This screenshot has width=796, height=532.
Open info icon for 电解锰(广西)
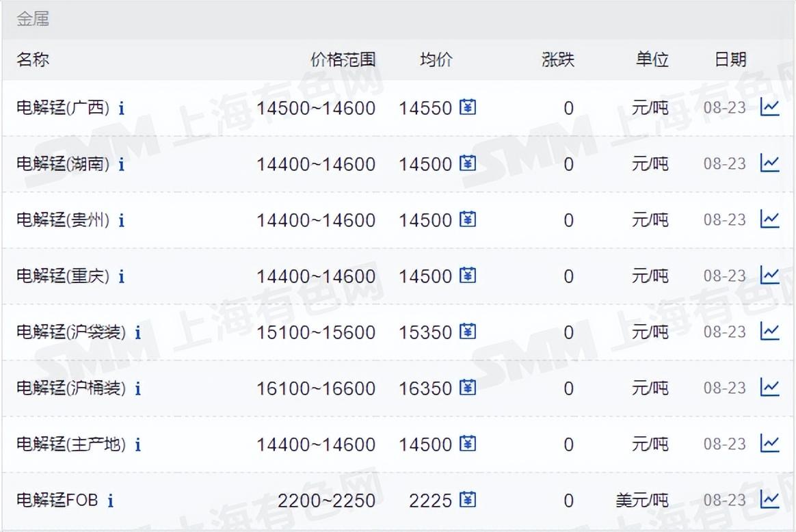click(x=121, y=108)
